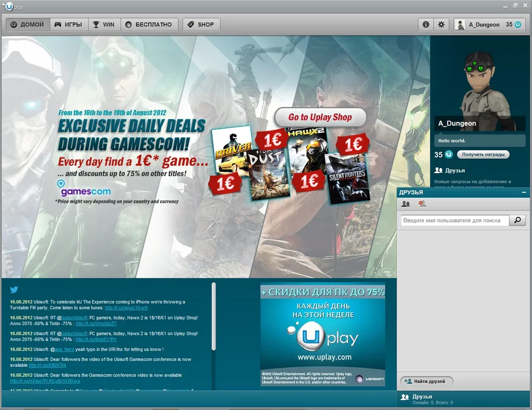The width and height of the screenshot is (532, 410).
Task: Click the Twitter feed scrollbar
Action: 214,316
